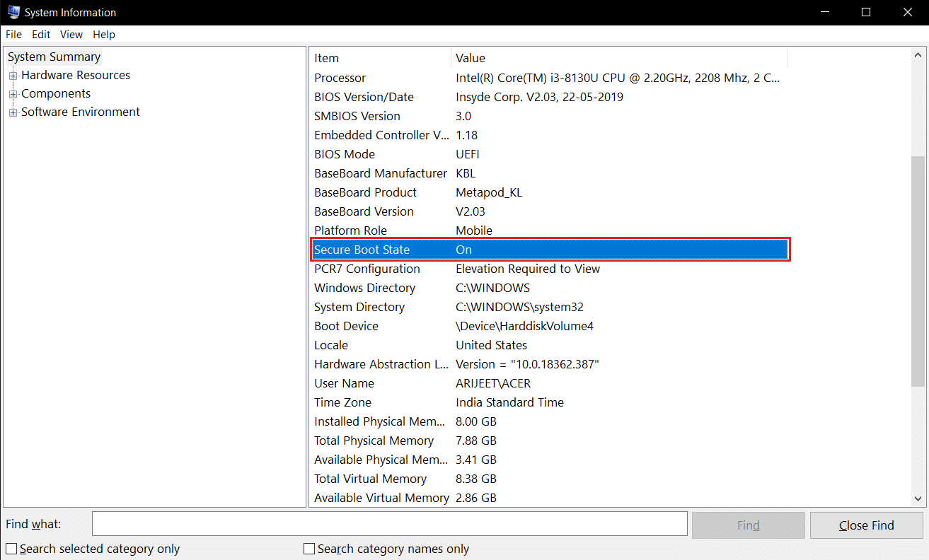Click the vertical scrollbar thumb
Viewport: 929px width, 560px height.
918,271
